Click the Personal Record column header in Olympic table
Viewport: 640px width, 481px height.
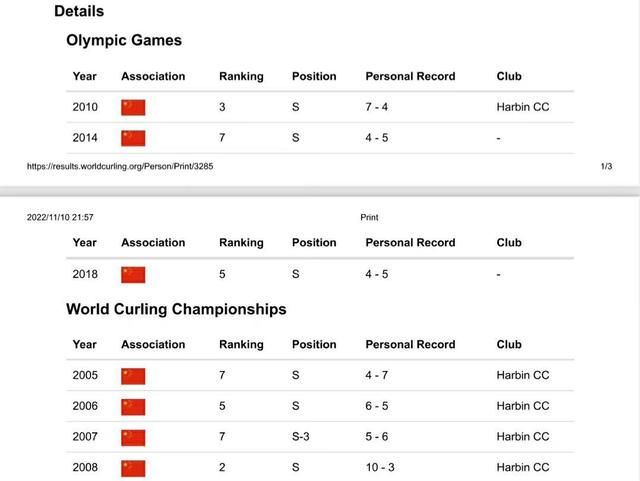(x=410, y=76)
